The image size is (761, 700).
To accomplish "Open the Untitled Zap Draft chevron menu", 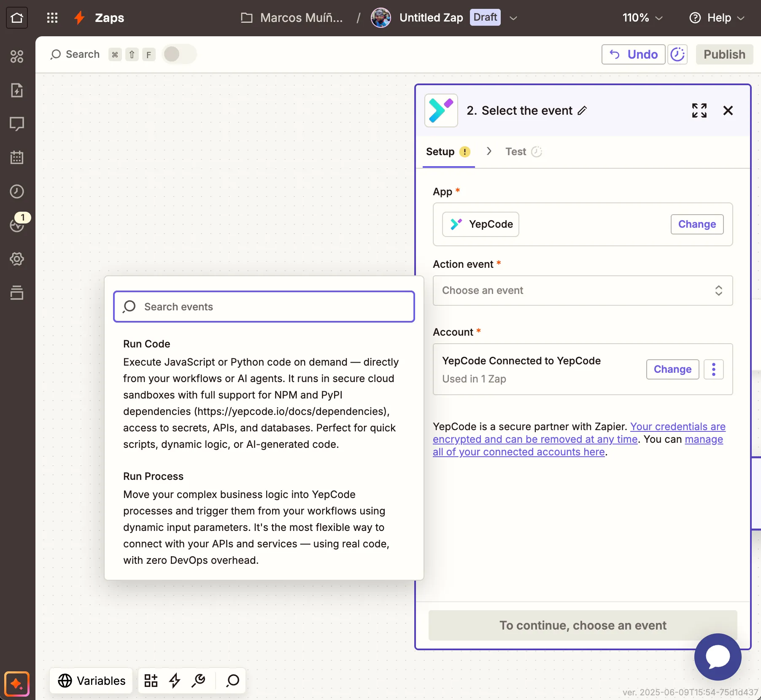I will 513,18.
